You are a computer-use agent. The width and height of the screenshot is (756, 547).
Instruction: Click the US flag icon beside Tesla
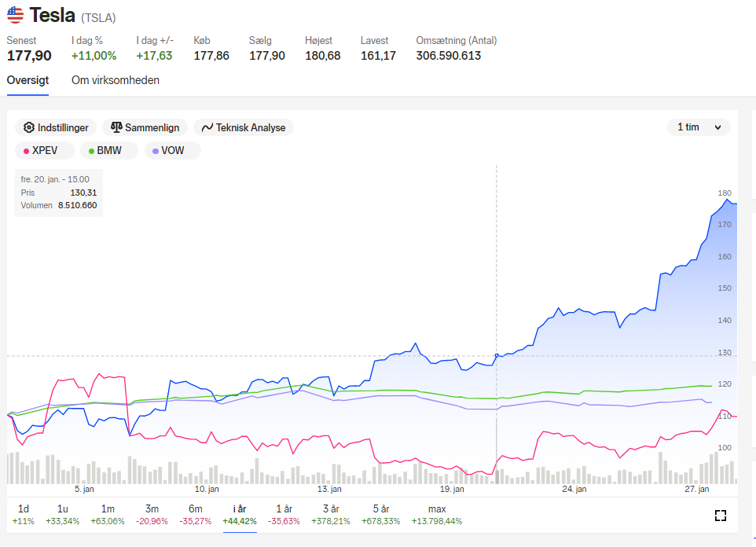tap(16, 15)
